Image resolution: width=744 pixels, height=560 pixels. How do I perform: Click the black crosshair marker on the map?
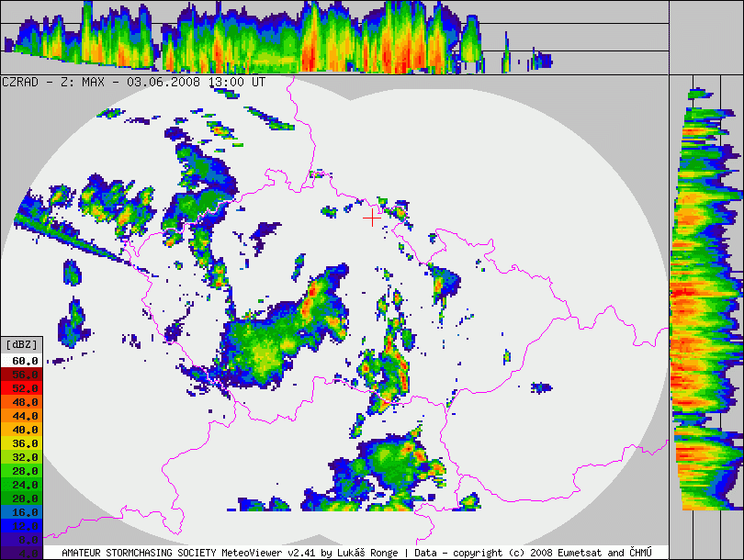[x=371, y=218]
